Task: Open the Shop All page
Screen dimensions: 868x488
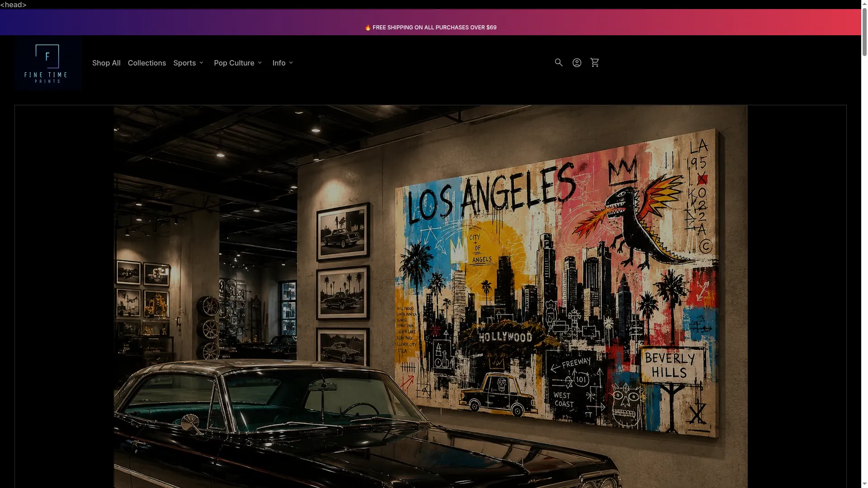Action: click(x=106, y=63)
